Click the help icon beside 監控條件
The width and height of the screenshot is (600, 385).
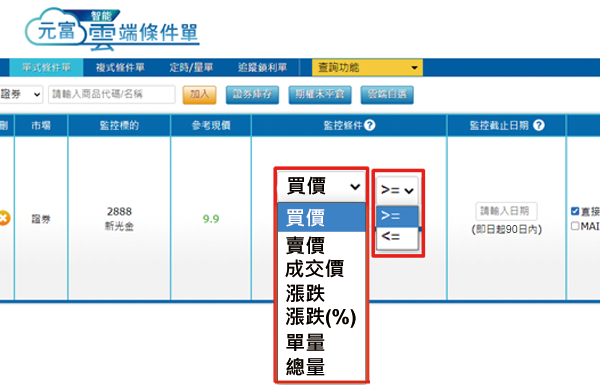pos(370,125)
